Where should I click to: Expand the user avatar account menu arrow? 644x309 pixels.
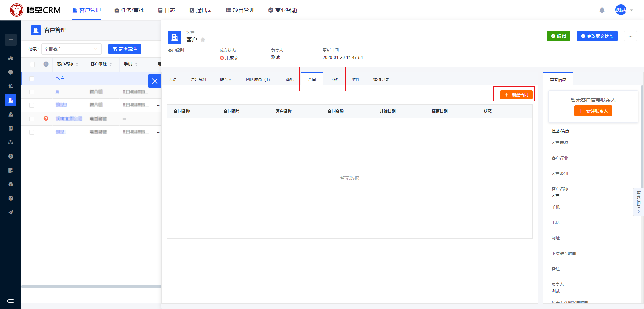[x=632, y=10]
